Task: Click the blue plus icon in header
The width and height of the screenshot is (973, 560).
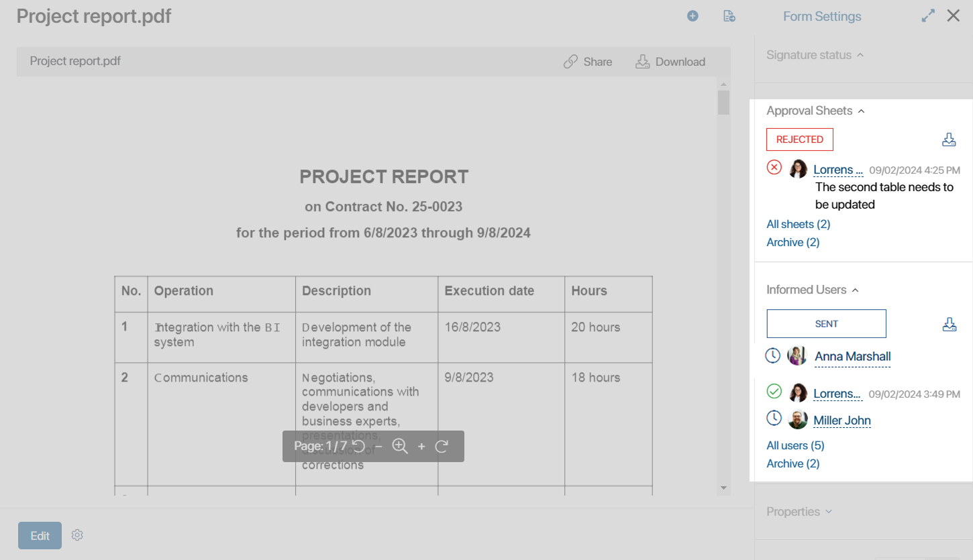Action: [693, 16]
